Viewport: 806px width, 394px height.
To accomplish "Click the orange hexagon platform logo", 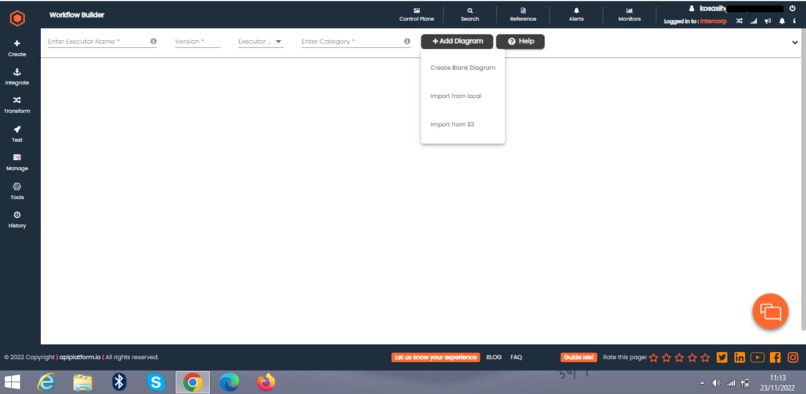I will coord(17,19).
